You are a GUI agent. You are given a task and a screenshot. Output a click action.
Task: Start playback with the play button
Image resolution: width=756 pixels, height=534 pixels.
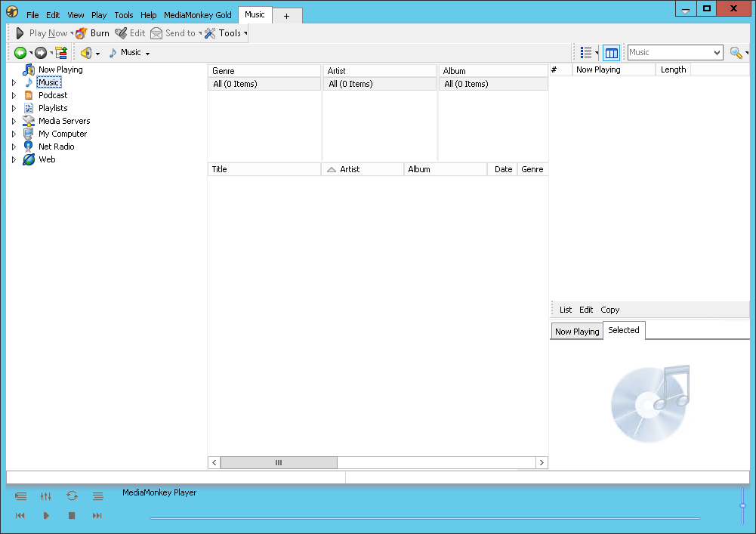coord(46,516)
